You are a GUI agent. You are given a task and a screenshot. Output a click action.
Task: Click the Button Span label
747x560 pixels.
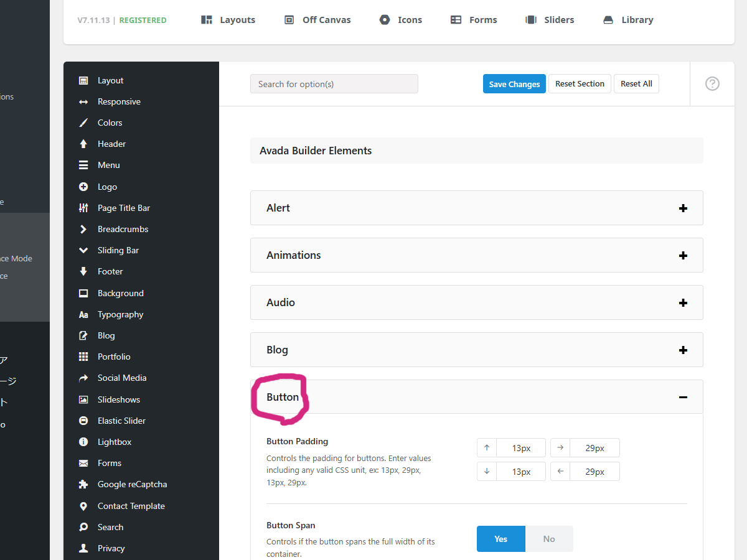click(291, 525)
